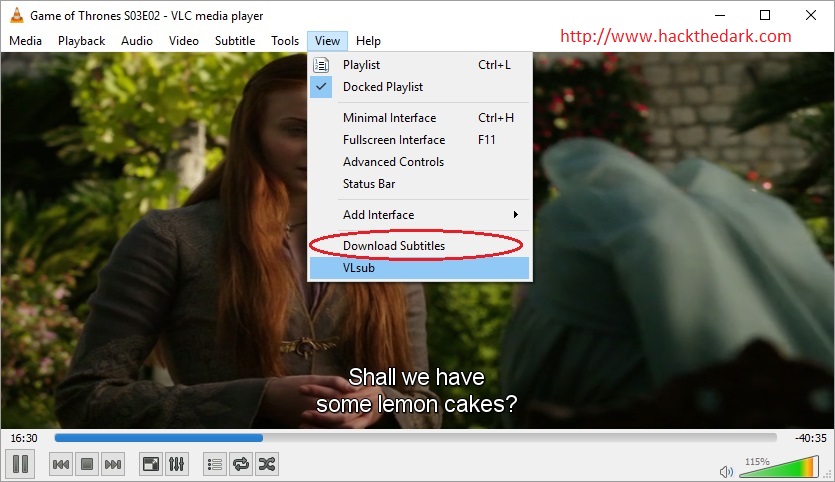Adjust the volume slider at 115%
This screenshot has width=835, height=482.
coord(779,467)
